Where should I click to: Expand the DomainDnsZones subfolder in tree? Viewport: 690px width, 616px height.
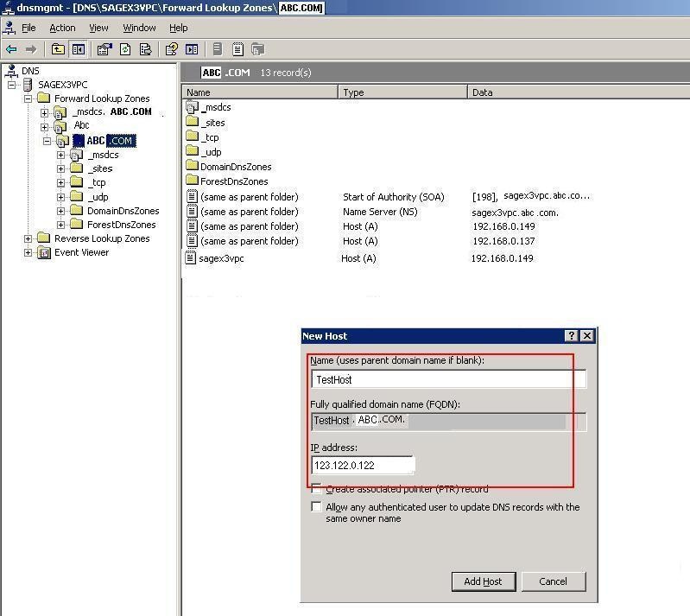pyautogui.click(x=60, y=211)
